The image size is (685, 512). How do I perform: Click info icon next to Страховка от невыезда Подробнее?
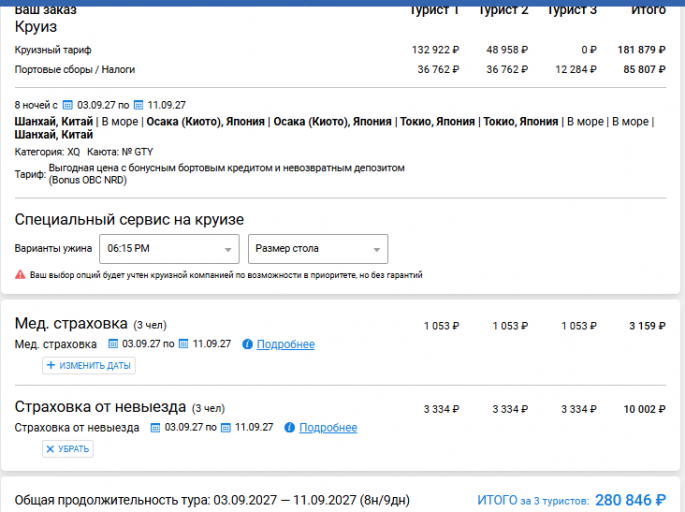pos(290,428)
